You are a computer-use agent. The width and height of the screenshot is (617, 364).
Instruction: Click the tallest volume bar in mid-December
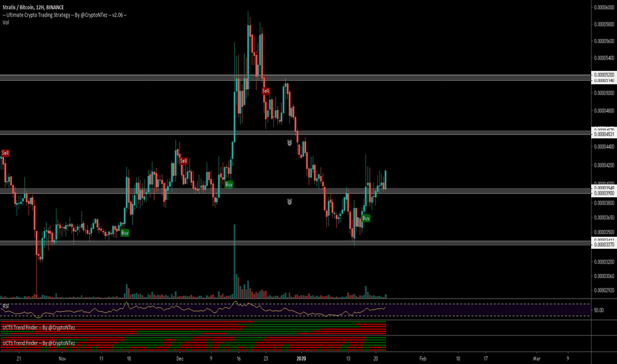click(234, 261)
